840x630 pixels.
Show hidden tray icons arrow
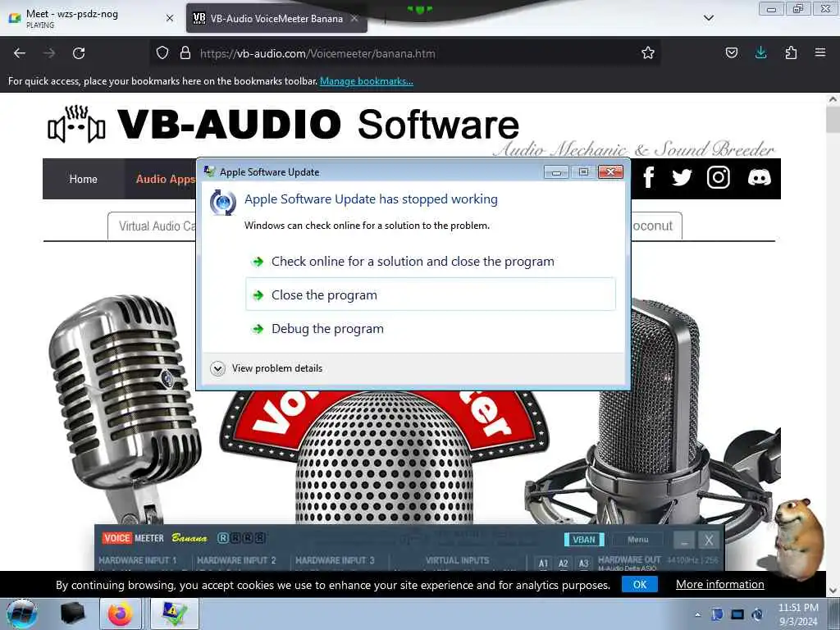pyautogui.click(x=697, y=614)
